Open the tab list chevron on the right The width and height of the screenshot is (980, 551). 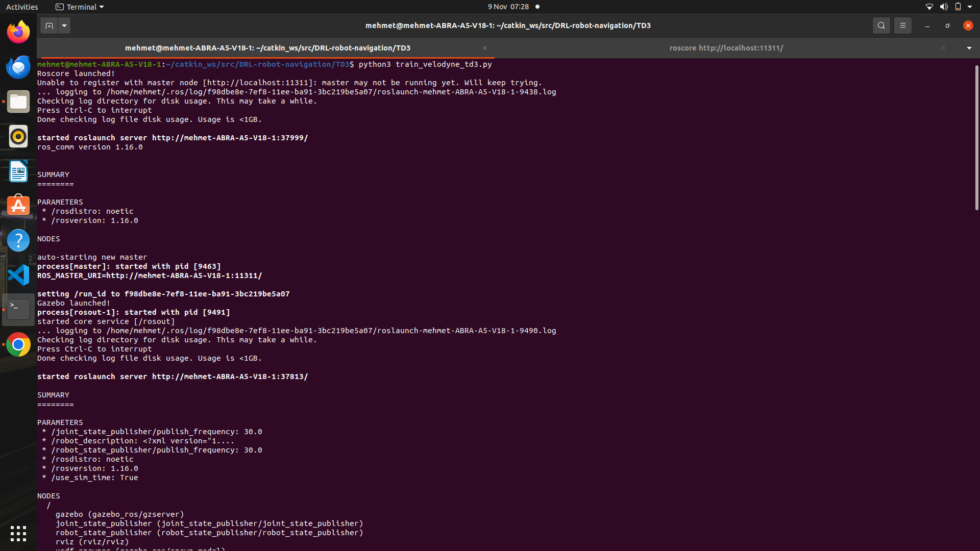click(x=969, y=48)
